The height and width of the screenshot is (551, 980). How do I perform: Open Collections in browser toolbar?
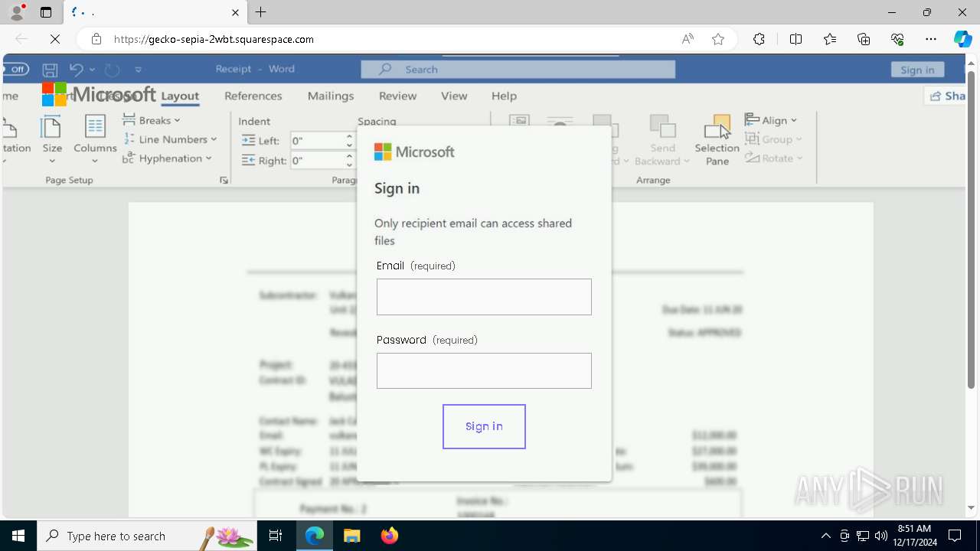click(x=864, y=39)
